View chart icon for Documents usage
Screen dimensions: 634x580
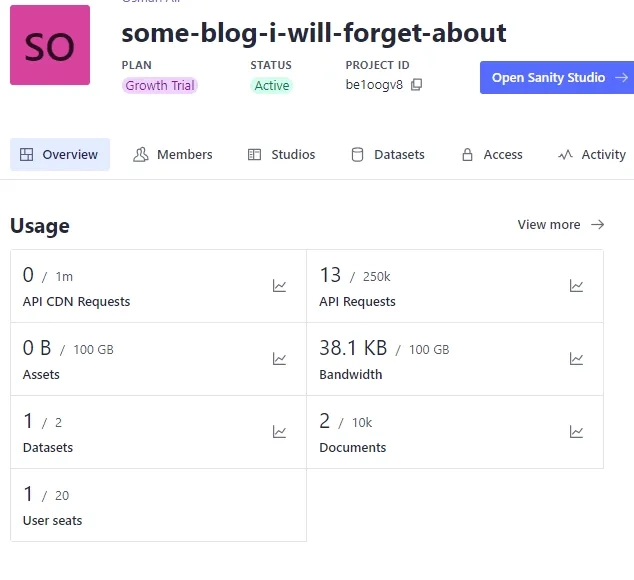pyautogui.click(x=576, y=432)
